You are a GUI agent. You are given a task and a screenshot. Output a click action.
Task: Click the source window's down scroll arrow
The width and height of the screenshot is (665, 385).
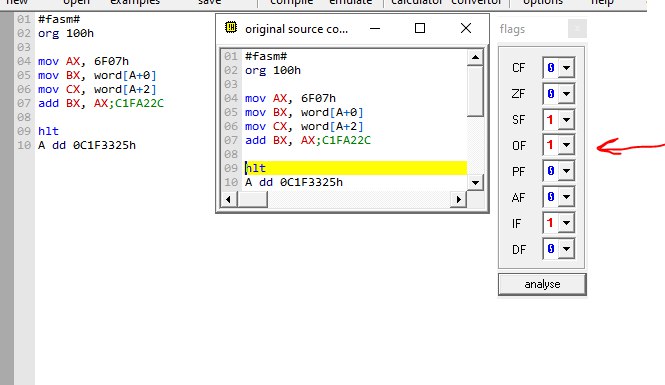(475, 183)
